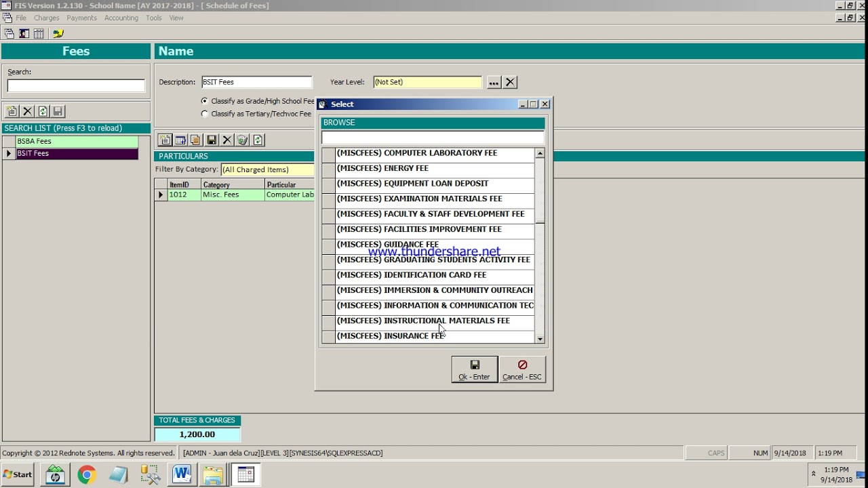Click the ellipsis browse button beside Year Level
The width and height of the screenshot is (868, 488).
point(494,82)
